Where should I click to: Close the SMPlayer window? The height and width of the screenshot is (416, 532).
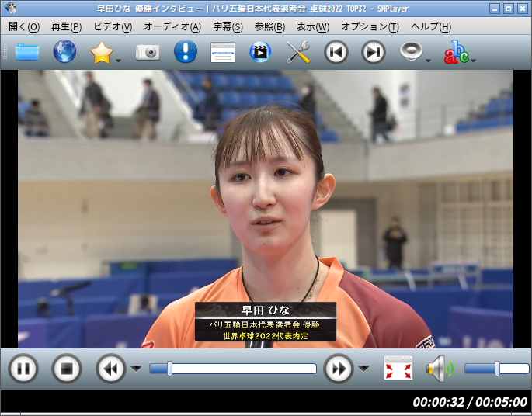[x=522, y=9]
